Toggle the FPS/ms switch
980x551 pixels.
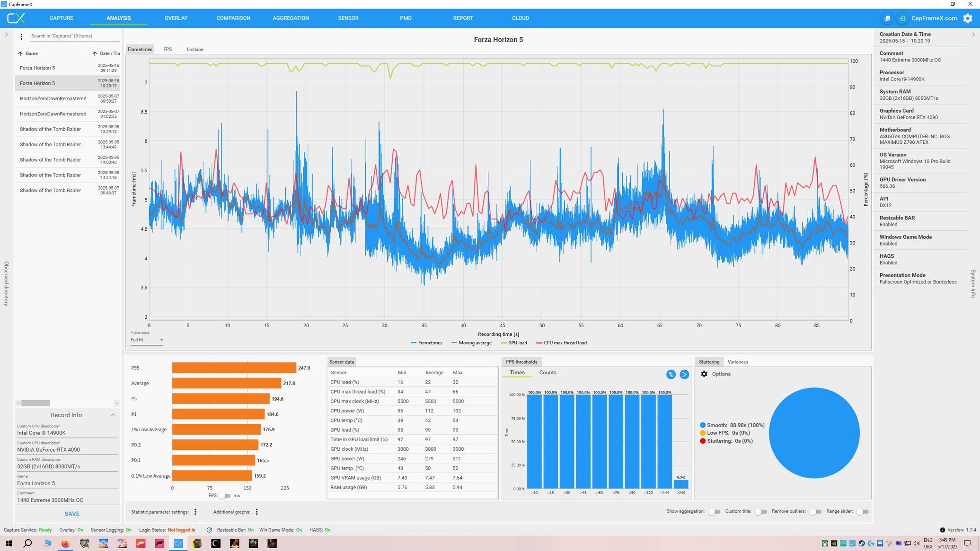(x=225, y=496)
